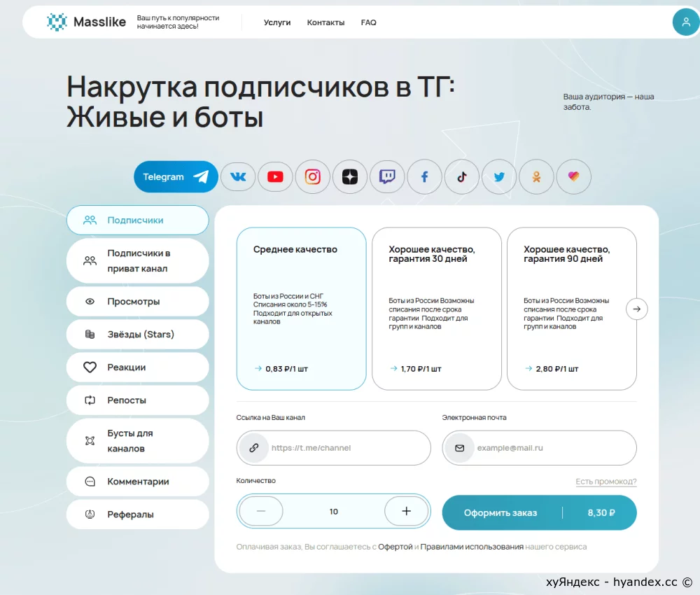Click the Оформить заказ button

[x=539, y=512]
